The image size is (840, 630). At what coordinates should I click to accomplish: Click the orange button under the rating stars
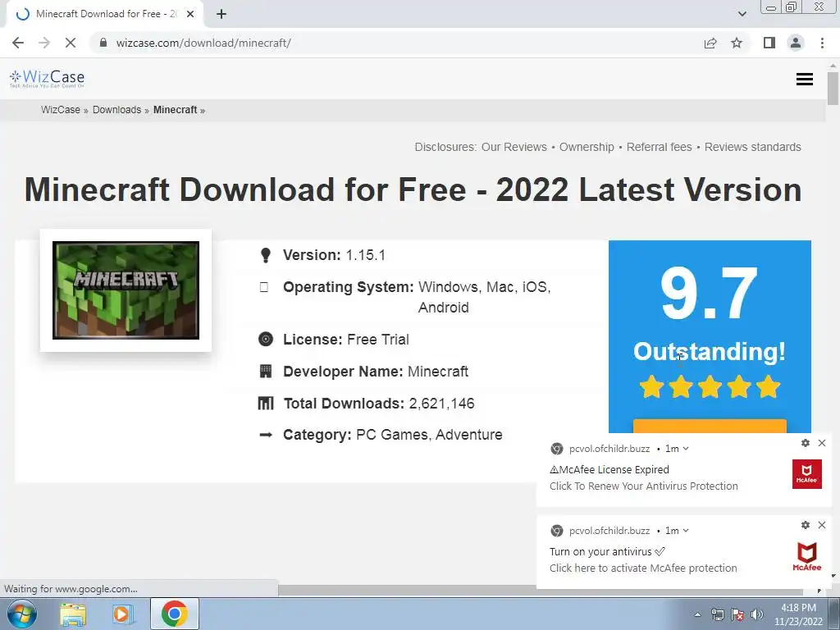pyautogui.click(x=710, y=426)
